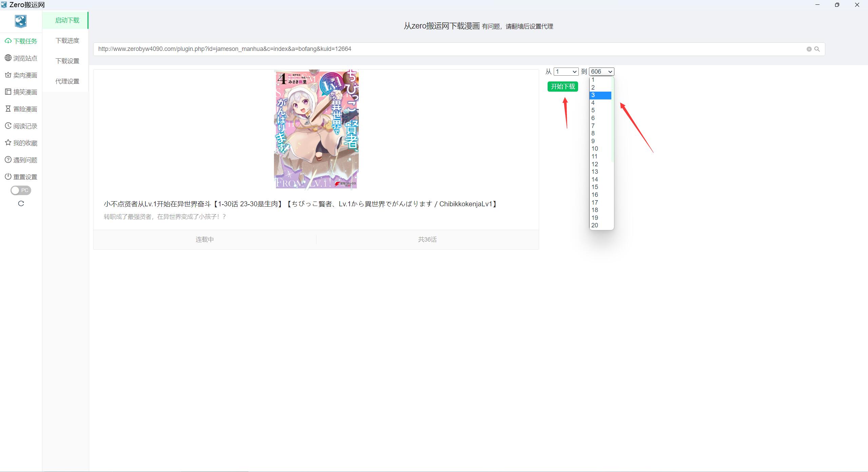Clear the URL field with the x icon

point(809,49)
